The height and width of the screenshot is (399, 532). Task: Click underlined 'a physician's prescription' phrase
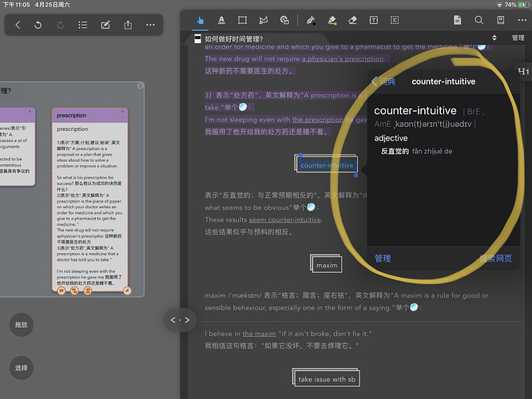point(343,58)
